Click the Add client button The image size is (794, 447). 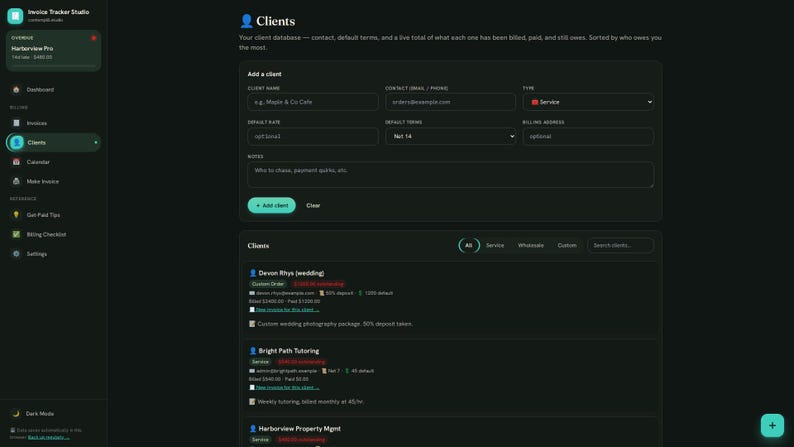tap(271, 206)
